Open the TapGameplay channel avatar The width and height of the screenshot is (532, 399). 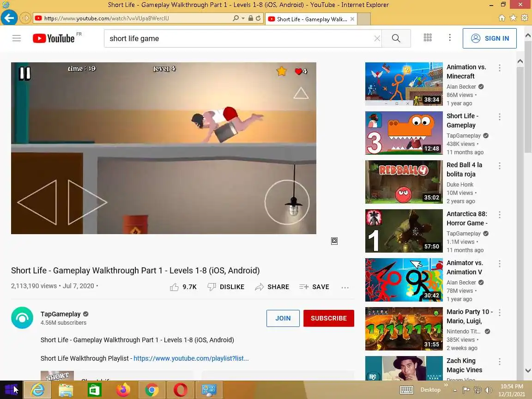(x=22, y=318)
